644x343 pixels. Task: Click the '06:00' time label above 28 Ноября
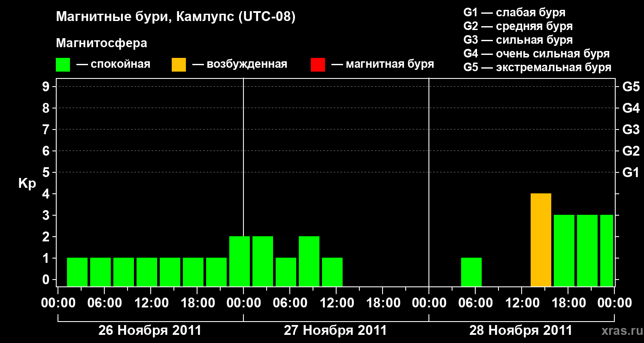pyautogui.click(x=475, y=303)
